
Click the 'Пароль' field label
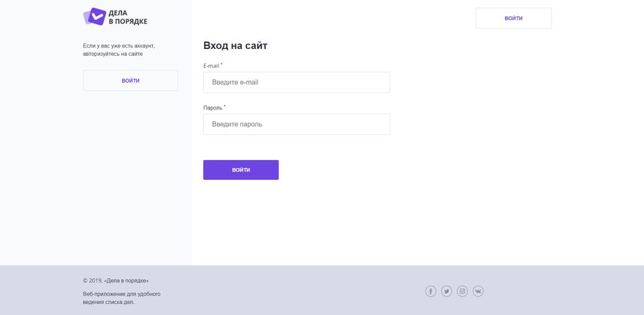[x=213, y=108]
